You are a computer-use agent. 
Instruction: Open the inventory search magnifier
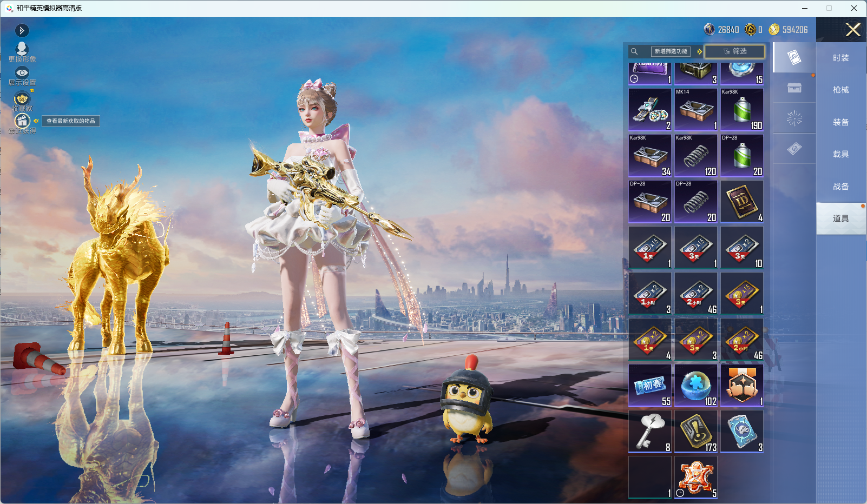coord(634,51)
